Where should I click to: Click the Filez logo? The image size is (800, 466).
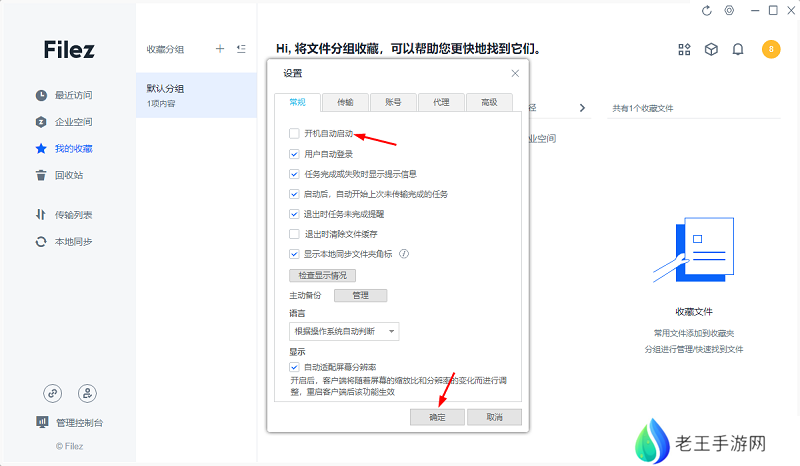tap(69, 50)
